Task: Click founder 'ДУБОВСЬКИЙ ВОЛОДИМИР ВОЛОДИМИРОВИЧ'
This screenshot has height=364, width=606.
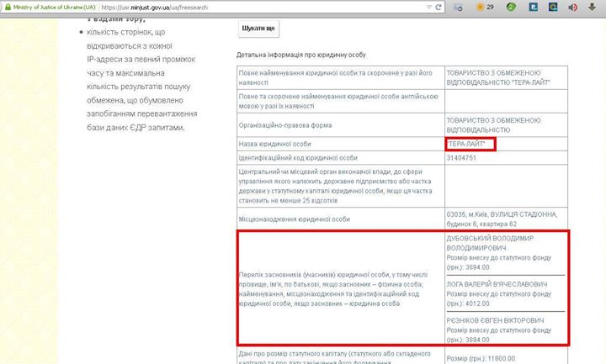Action: click(490, 243)
